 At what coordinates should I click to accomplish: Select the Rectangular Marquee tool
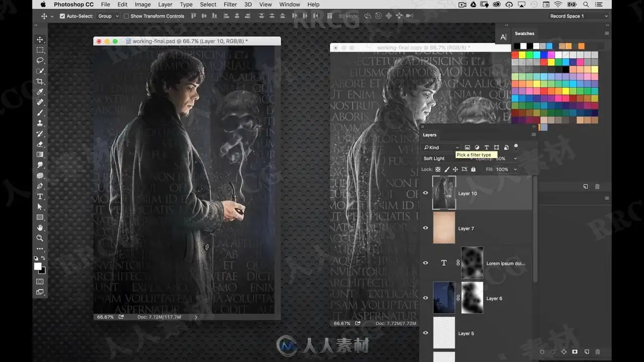point(40,50)
